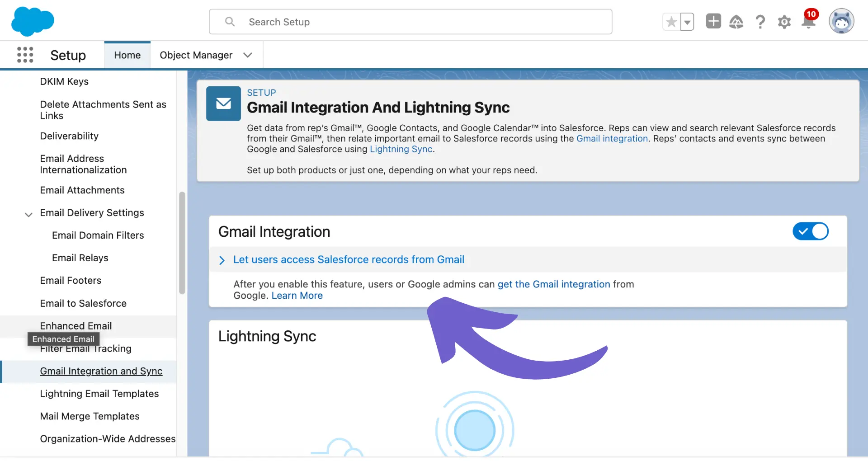The height and width of the screenshot is (461, 868).
Task: Open the setup gear menu
Action: tap(784, 22)
